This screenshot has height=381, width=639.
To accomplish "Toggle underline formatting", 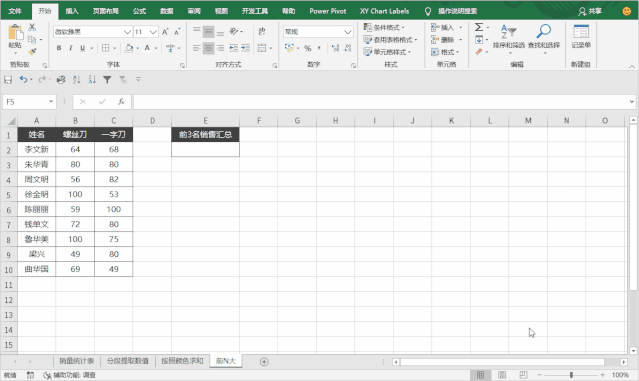I will click(x=82, y=48).
